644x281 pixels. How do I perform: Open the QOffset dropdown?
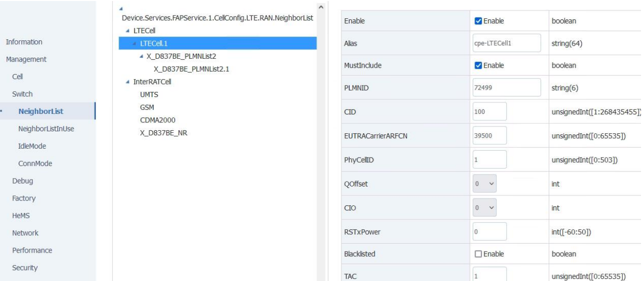[484, 184]
